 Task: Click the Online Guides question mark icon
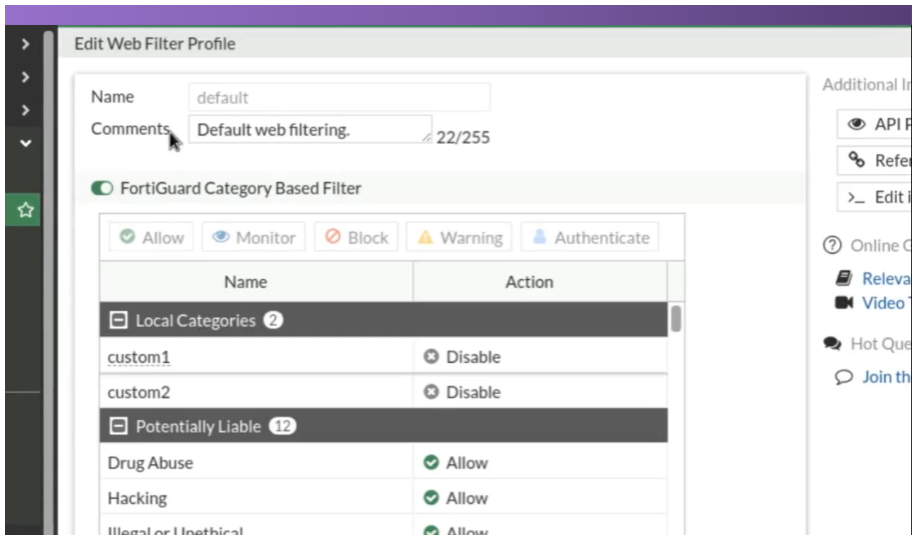(x=832, y=245)
